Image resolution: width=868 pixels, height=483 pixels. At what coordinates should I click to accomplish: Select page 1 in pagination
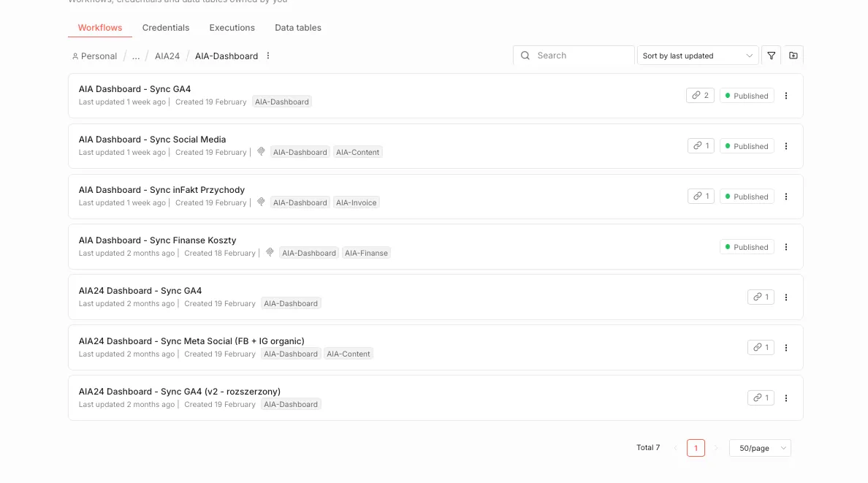(696, 448)
